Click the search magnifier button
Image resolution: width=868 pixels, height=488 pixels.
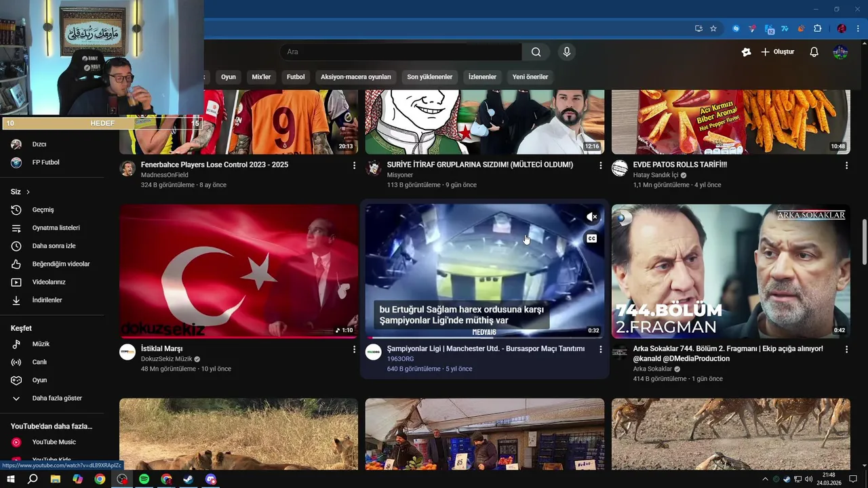pos(536,52)
